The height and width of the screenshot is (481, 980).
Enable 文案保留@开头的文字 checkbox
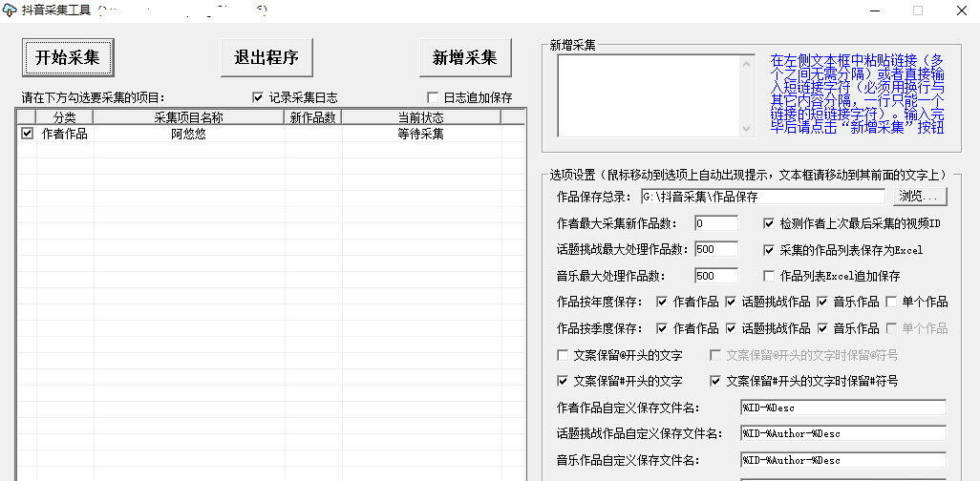pos(562,355)
